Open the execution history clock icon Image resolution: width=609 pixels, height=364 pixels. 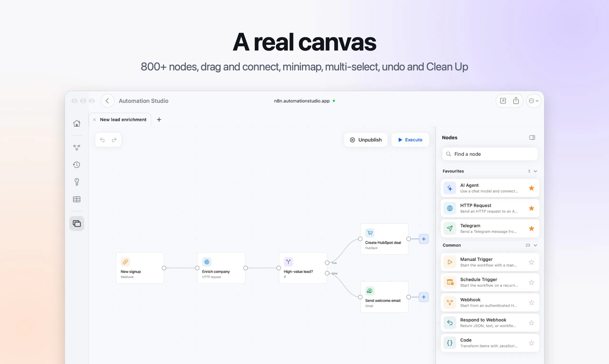(77, 165)
